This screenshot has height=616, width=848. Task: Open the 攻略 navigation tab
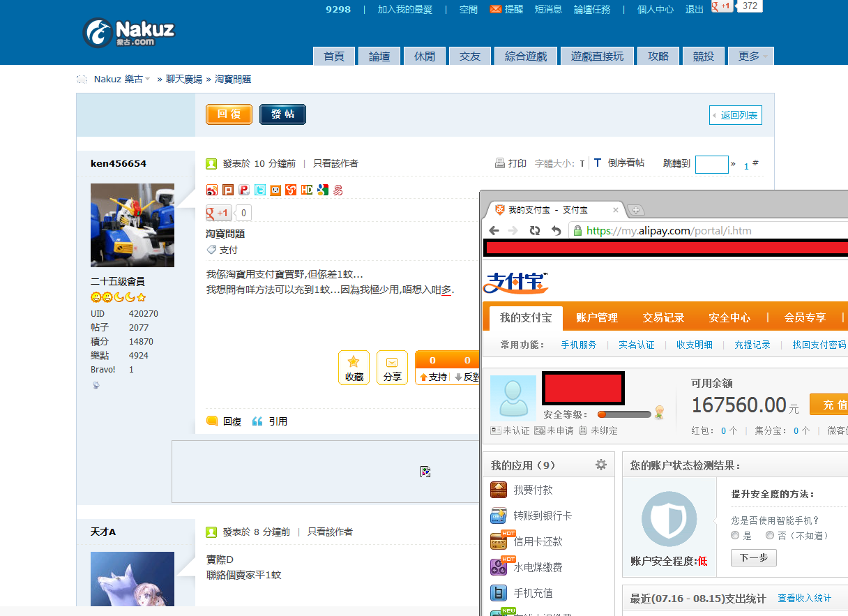tap(658, 56)
